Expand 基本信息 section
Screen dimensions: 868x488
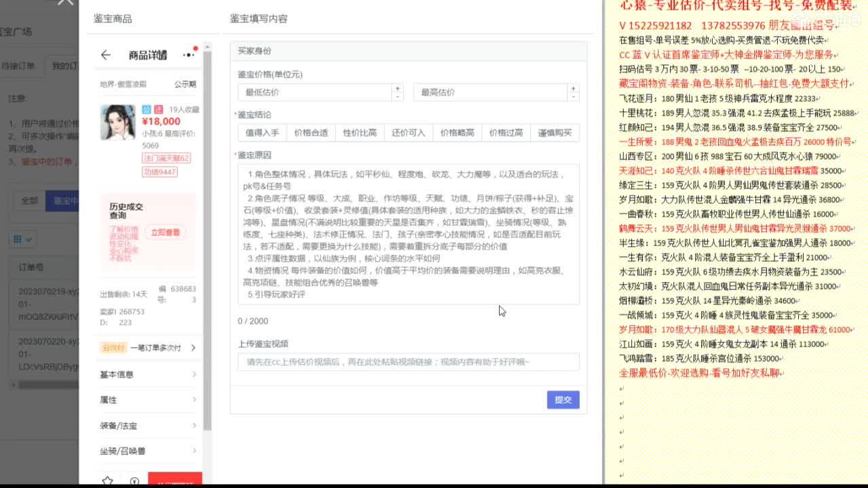pyautogui.click(x=149, y=374)
